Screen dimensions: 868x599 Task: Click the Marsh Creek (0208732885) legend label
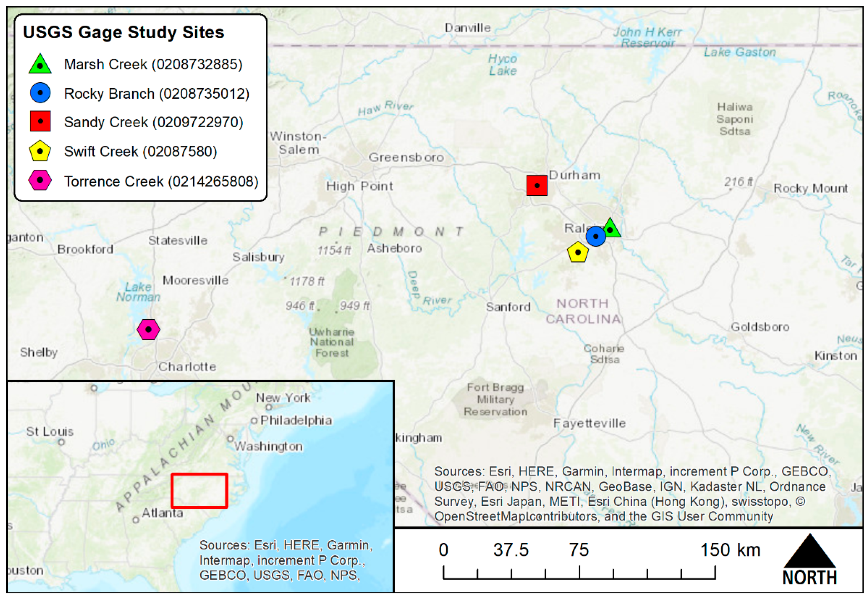coord(153,64)
